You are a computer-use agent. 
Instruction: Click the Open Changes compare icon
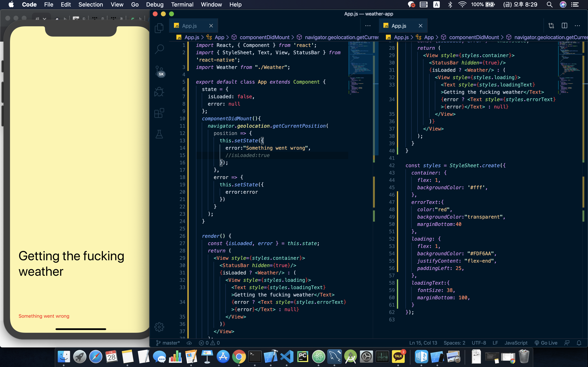pos(551,26)
